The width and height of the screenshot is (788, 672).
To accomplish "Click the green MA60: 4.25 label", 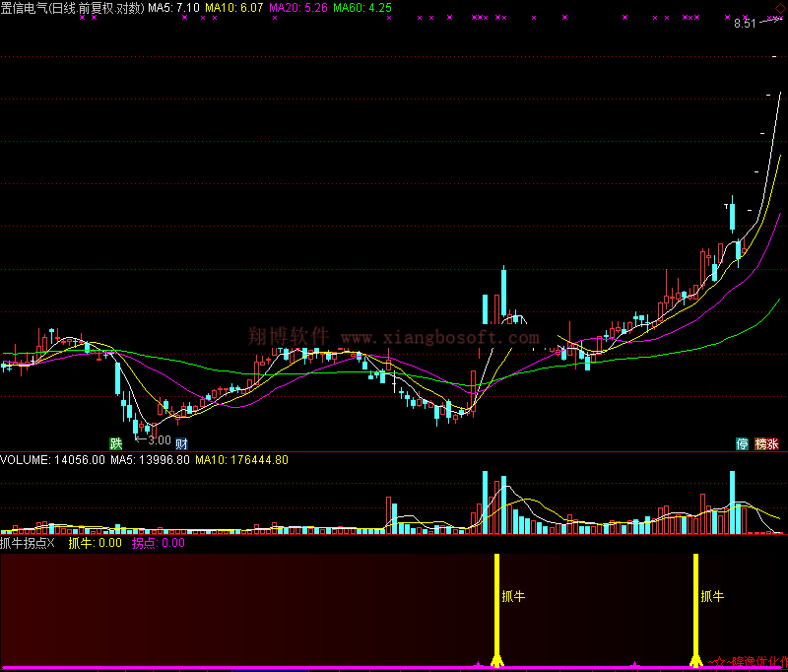I will 362,8.
